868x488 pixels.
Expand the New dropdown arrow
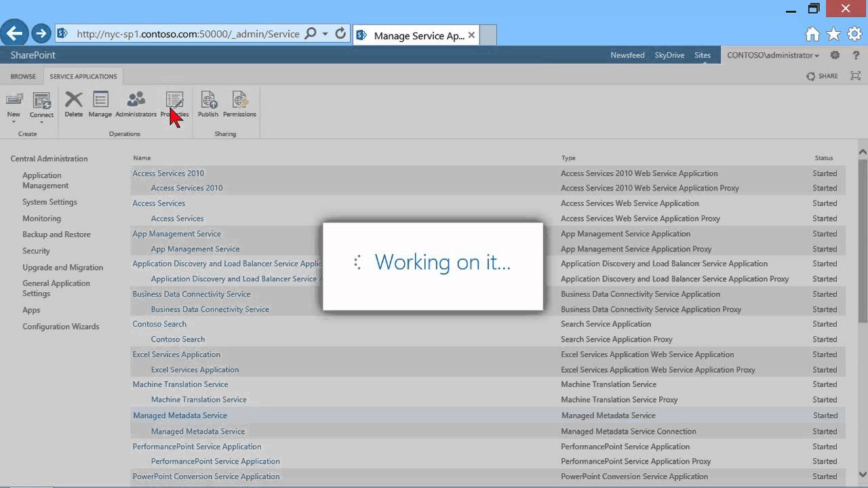point(14,122)
